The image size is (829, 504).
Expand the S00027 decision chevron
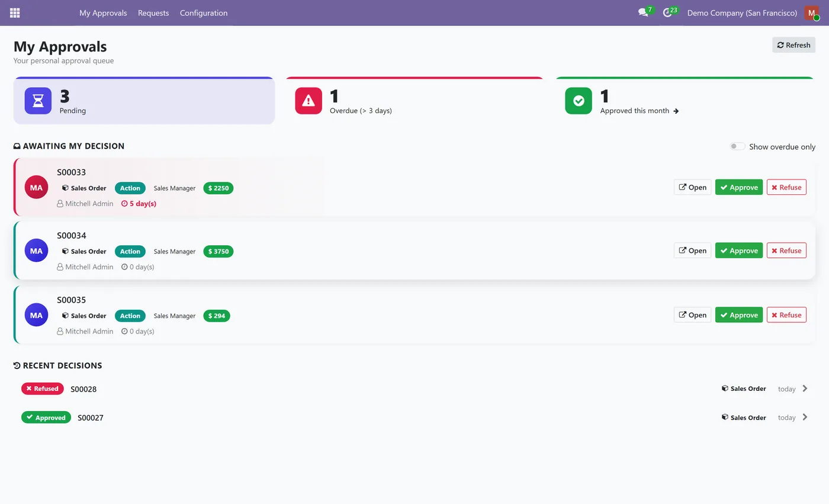(805, 417)
